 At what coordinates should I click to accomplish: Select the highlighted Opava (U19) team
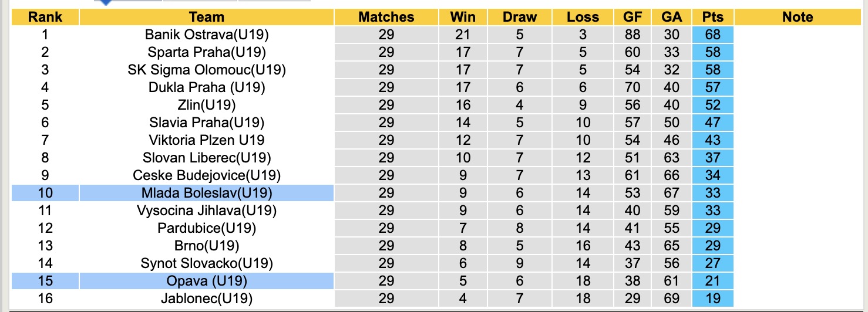click(x=207, y=281)
